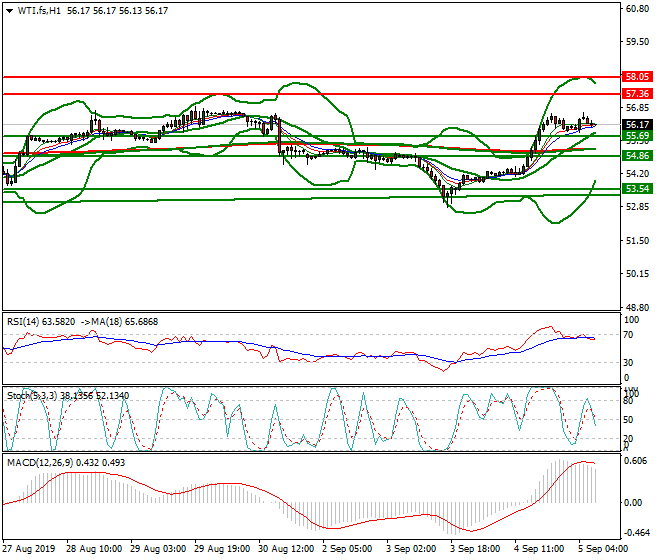660x560 pixels.
Task: Select the 0.606 value on MACD scale
Action: [636, 461]
